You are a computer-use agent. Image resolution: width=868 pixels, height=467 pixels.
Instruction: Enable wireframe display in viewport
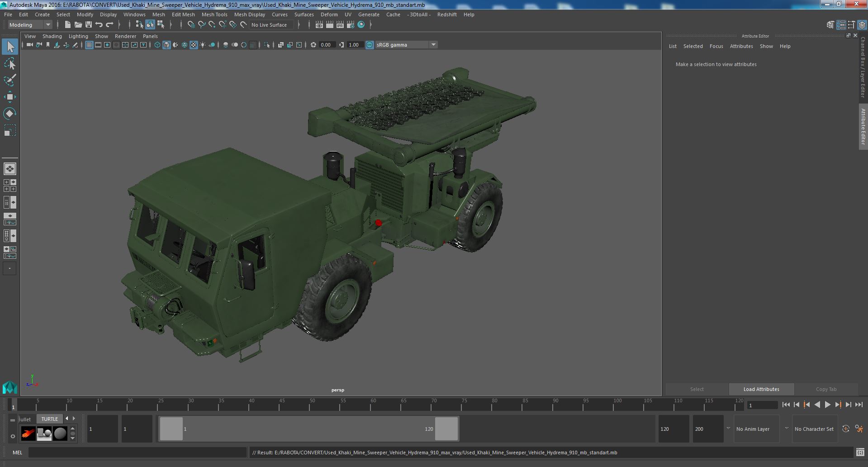point(157,45)
